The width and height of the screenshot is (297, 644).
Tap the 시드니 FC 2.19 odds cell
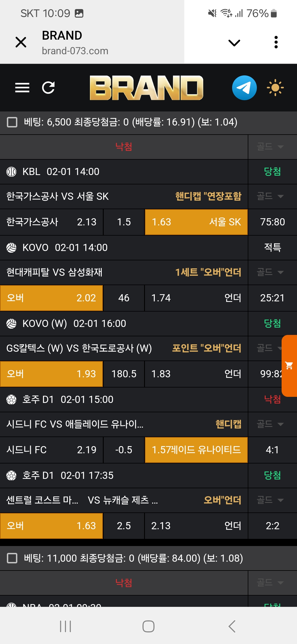51,450
